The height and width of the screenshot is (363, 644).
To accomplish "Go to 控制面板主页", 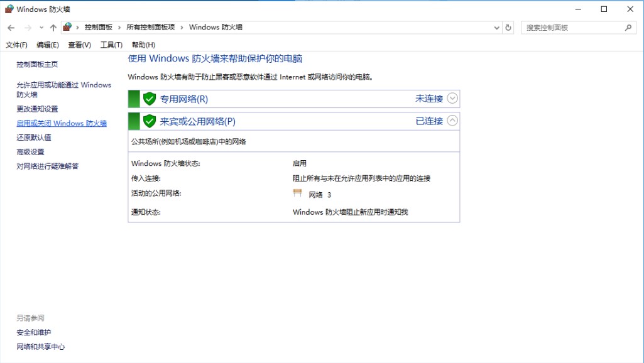I will (x=37, y=64).
